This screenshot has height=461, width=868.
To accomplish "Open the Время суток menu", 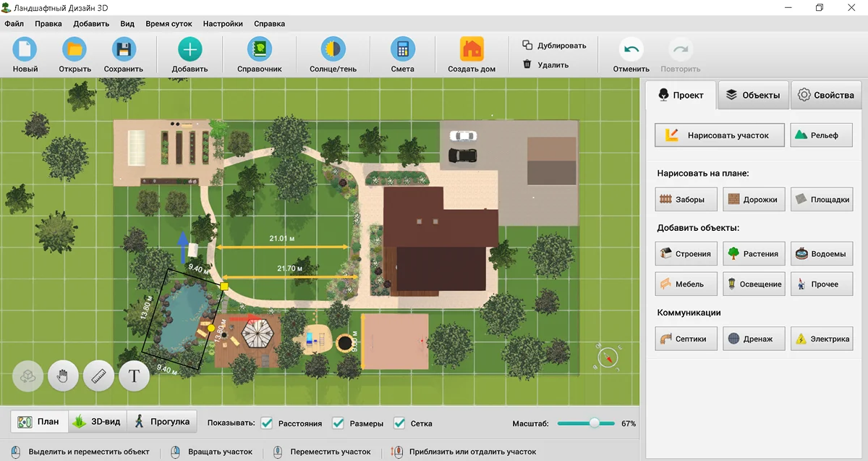I will (x=169, y=23).
